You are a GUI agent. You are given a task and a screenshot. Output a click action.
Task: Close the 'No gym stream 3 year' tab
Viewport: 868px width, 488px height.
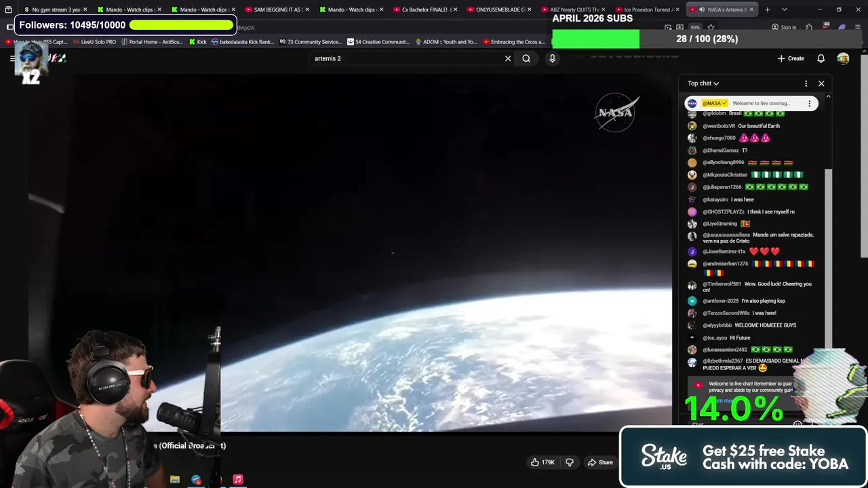tap(85, 9)
